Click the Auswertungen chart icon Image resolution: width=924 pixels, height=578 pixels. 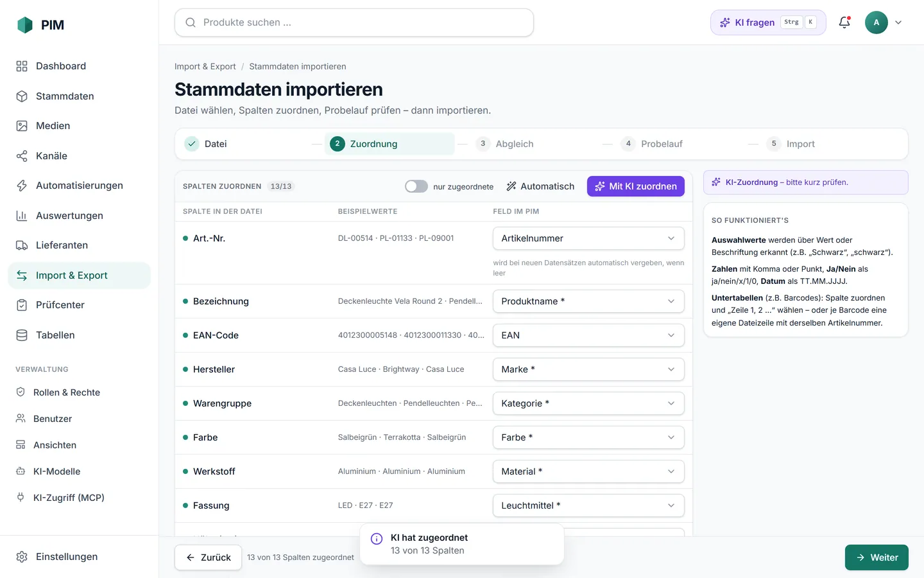pos(22,216)
